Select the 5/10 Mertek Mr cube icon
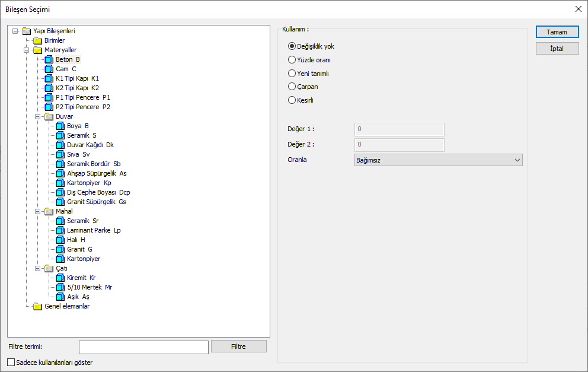588x372 pixels. [60, 287]
